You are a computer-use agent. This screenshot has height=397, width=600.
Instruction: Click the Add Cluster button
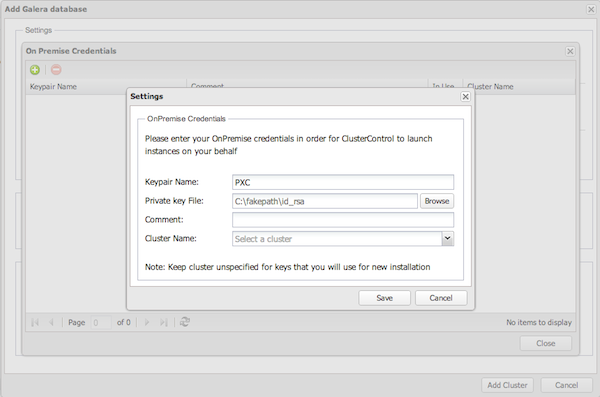pos(507,385)
